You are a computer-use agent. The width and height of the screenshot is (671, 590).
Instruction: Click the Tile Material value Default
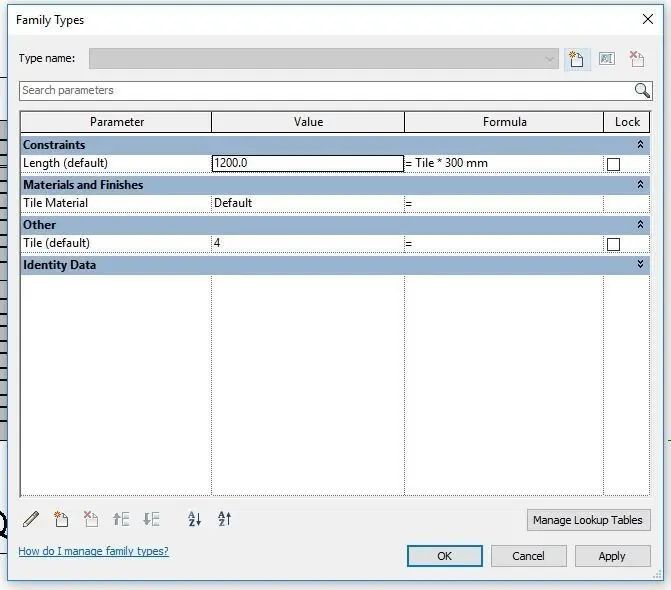click(x=308, y=203)
